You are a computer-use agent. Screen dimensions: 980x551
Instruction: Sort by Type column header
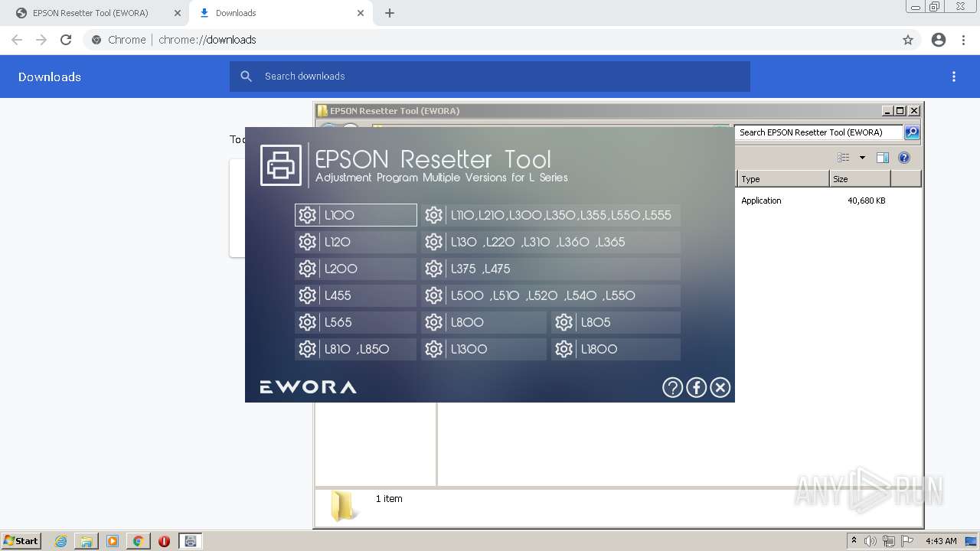point(782,179)
